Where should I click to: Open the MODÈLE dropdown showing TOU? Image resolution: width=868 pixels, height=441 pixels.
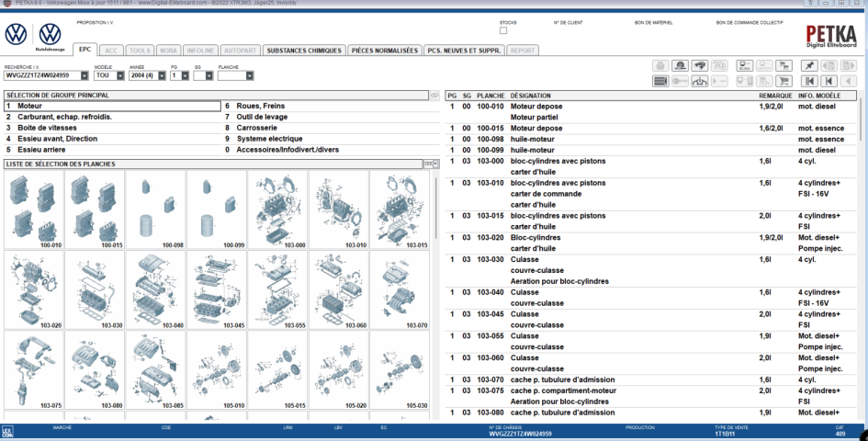[120, 76]
